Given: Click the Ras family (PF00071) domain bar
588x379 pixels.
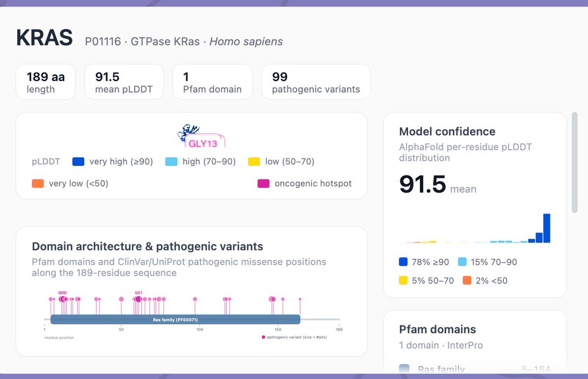Looking at the screenshot, I should pyautogui.click(x=175, y=320).
